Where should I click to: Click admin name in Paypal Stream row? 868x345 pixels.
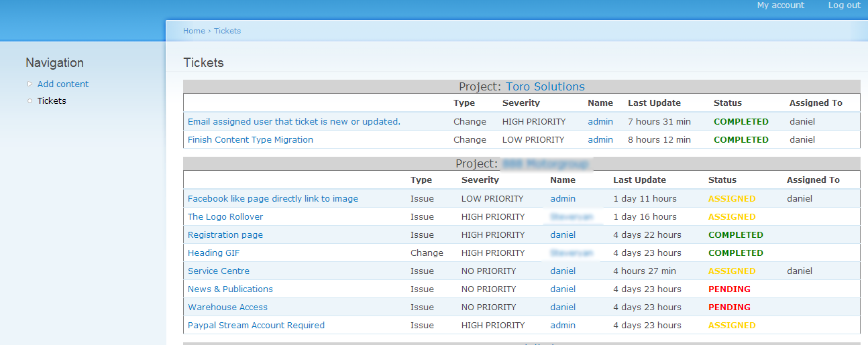coord(562,325)
